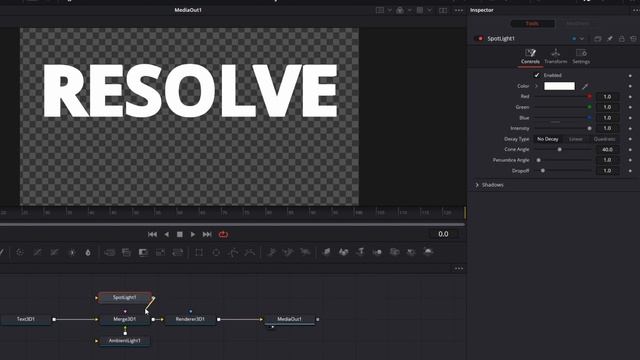Image resolution: width=640 pixels, height=360 pixels.
Task: Pin the SpotLight1 inspector controls
Action: (x=610, y=38)
